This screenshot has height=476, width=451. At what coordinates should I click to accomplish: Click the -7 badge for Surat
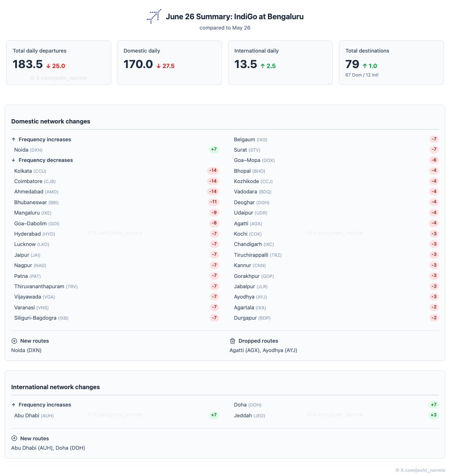click(434, 149)
